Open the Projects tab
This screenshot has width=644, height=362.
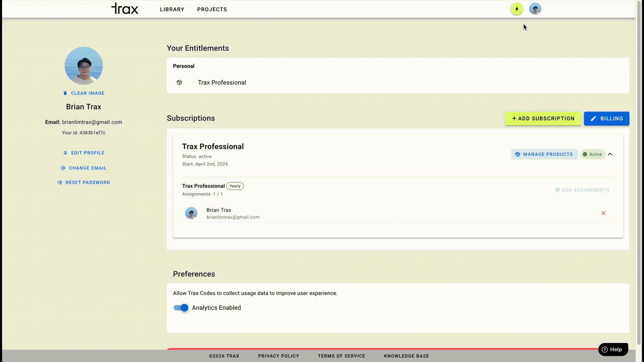point(212,9)
